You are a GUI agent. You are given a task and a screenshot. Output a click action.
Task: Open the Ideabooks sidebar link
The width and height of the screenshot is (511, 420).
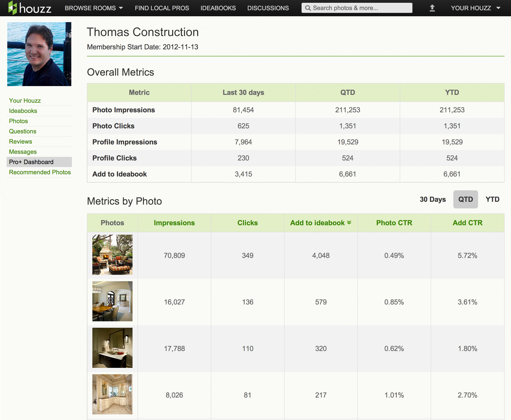[x=23, y=111]
